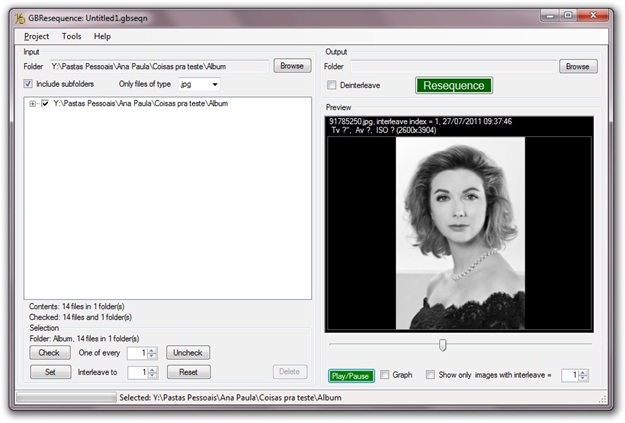625x423 pixels.
Task: Select the Album folder path in tree
Action: (x=141, y=104)
